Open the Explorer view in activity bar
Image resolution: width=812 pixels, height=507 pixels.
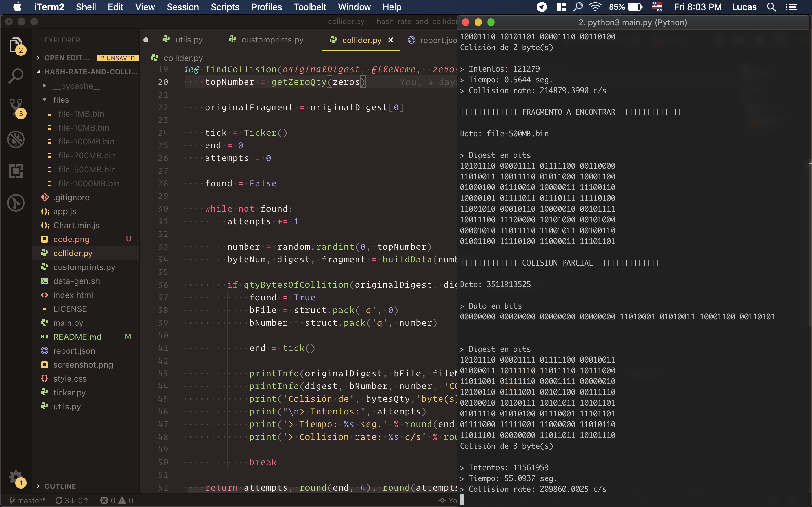click(x=16, y=45)
